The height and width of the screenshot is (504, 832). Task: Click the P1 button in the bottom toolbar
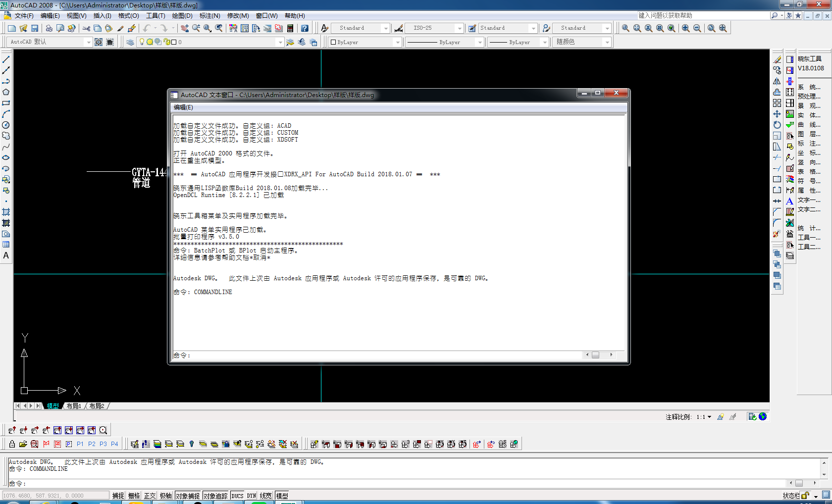click(x=80, y=444)
